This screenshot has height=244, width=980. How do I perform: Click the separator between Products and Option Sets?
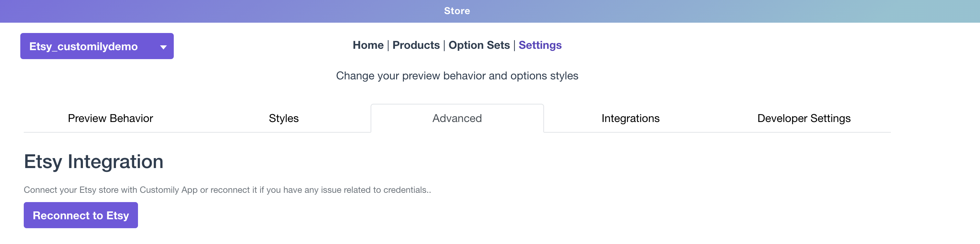tap(444, 46)
